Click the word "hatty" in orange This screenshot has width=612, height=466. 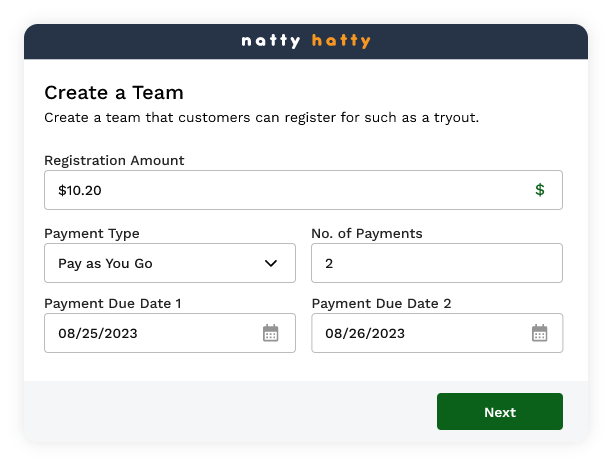pyautogui.click(x=341, y=41)
